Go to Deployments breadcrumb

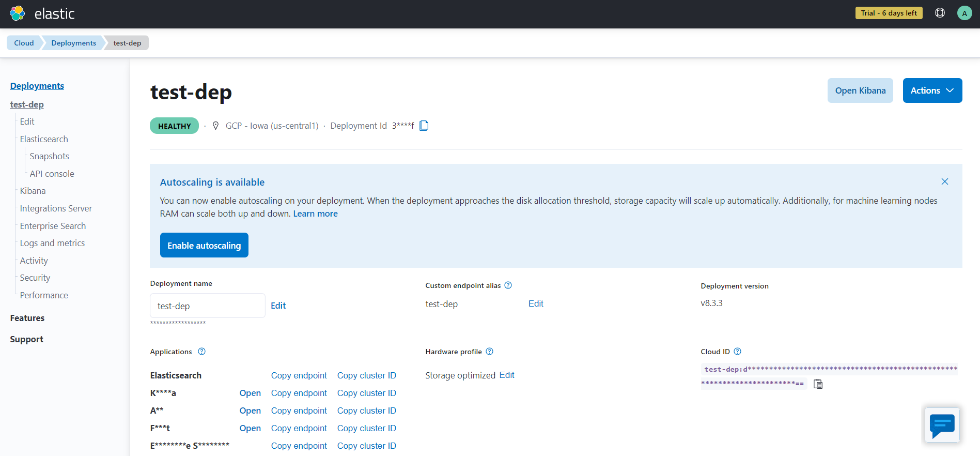click(x=73, y=43)
